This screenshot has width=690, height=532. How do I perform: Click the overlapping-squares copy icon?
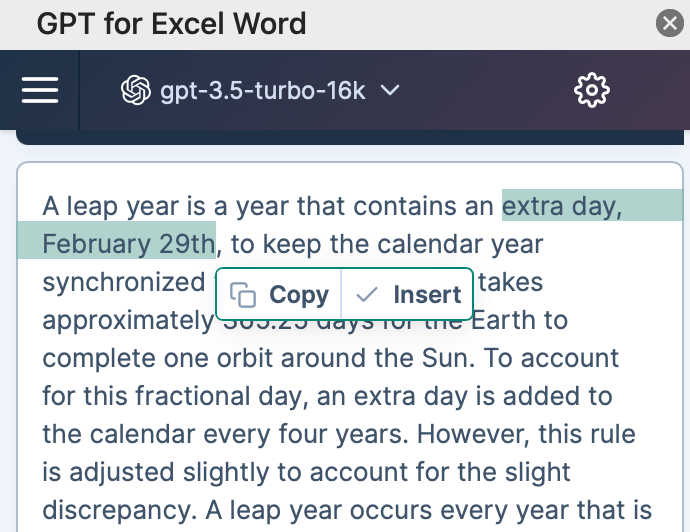(242, 294)
